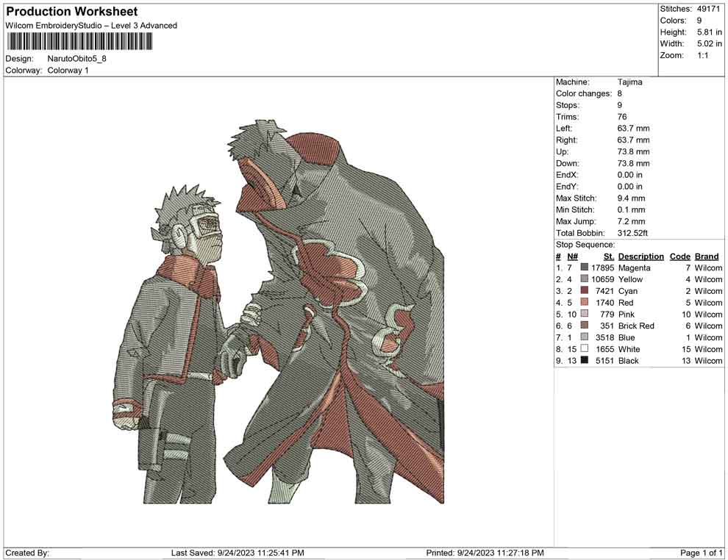Click the Cyan thread color swatch
This screenshot has height=560, width=728.
pos(585,290)
